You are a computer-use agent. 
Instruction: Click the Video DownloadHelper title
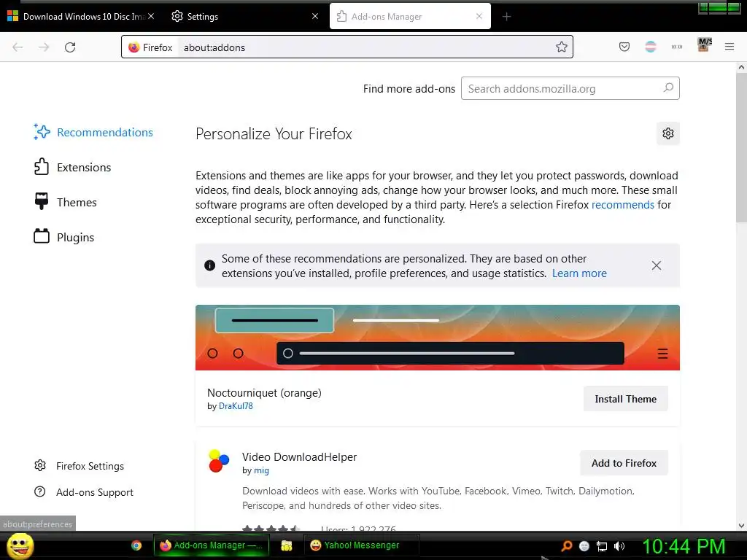[x=299, y=456]
